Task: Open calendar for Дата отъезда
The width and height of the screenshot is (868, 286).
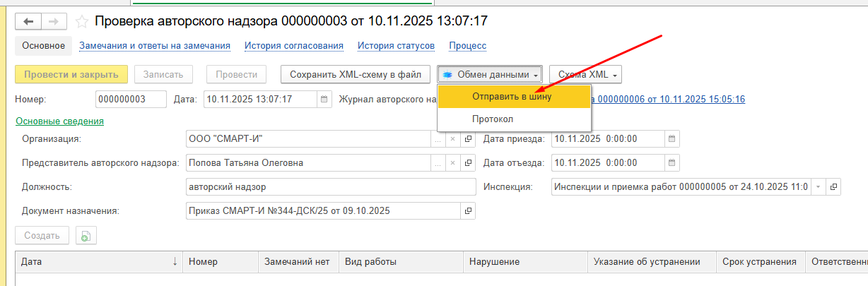Action: coord(672,163)
